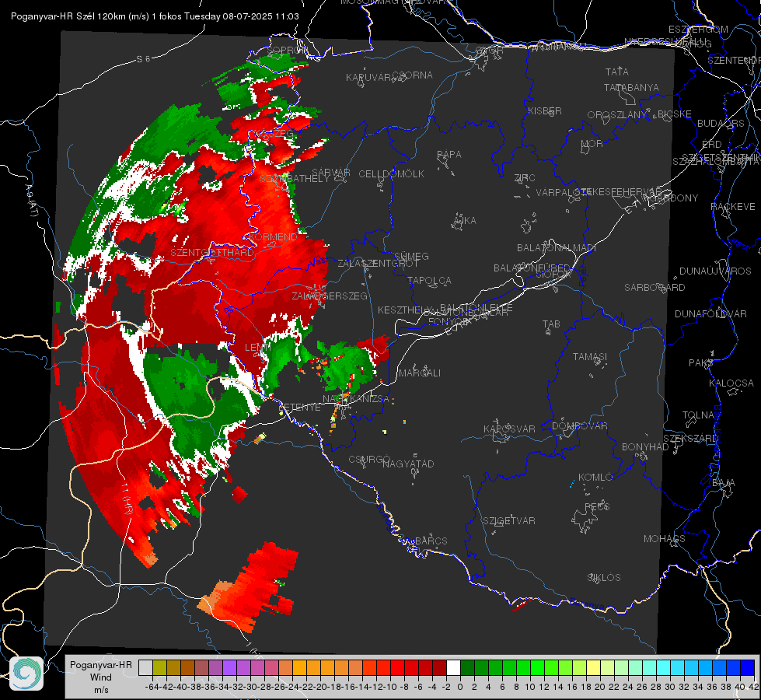Click the KESZTHELY city label
This screenshot has width=761, height=700.
click(404, 310)
